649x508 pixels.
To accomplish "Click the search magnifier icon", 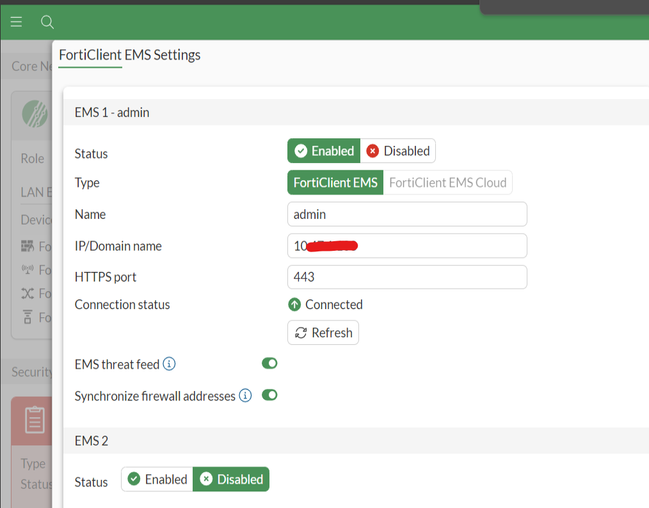I will [47, 22].
